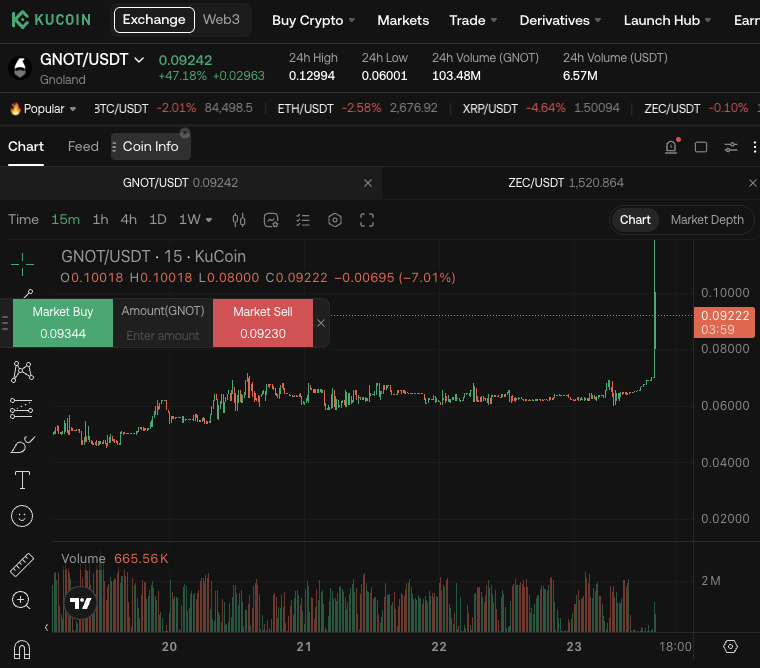Viewport: 760px width, 668px height.
Task: Close the quick market order panel
Action: 321,323
